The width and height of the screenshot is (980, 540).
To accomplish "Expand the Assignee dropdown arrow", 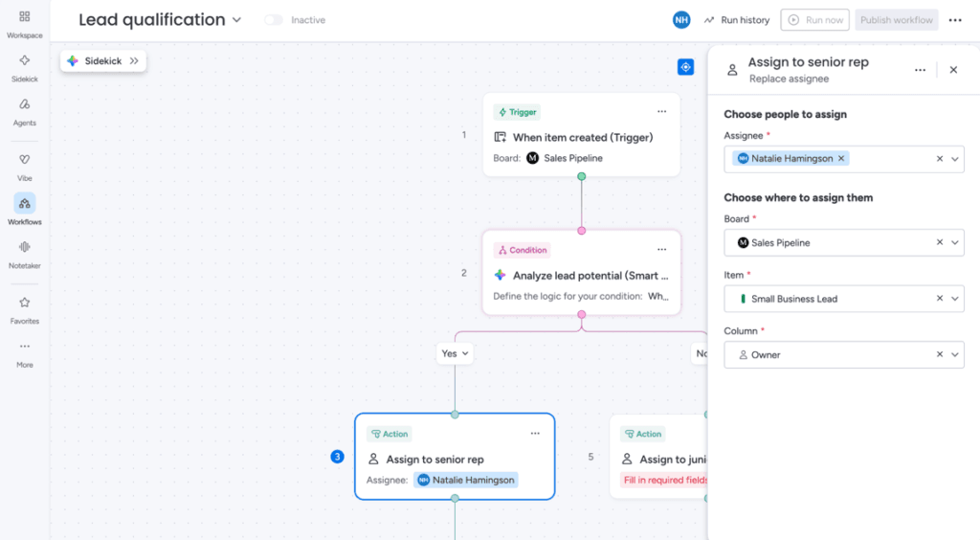I will 954,159.
